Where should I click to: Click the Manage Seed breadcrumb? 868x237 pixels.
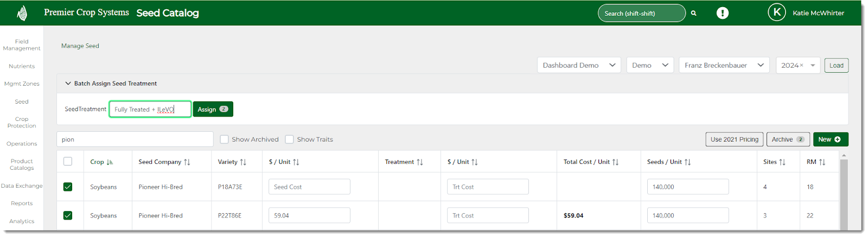(x=80, y=46)
